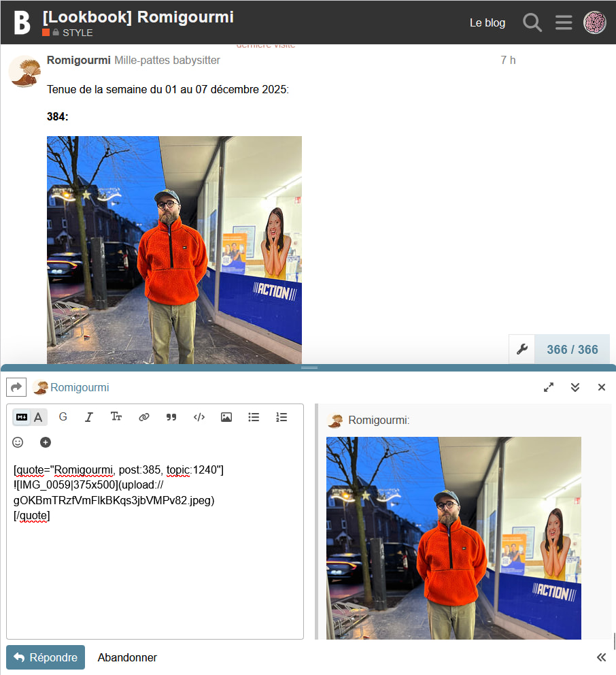Click the Répondre button
This screenshot has width=616, height=675.
pyautogui.click(x=46, y=657)
